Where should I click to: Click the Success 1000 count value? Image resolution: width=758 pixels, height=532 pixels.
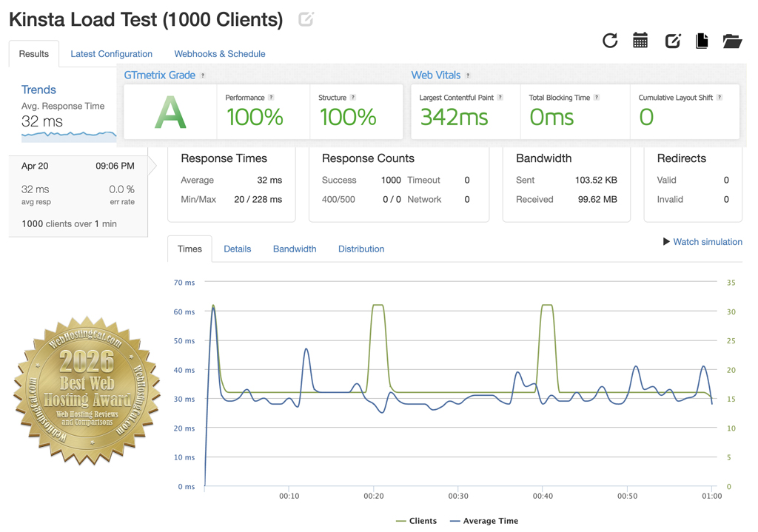[x=391, y=180]
